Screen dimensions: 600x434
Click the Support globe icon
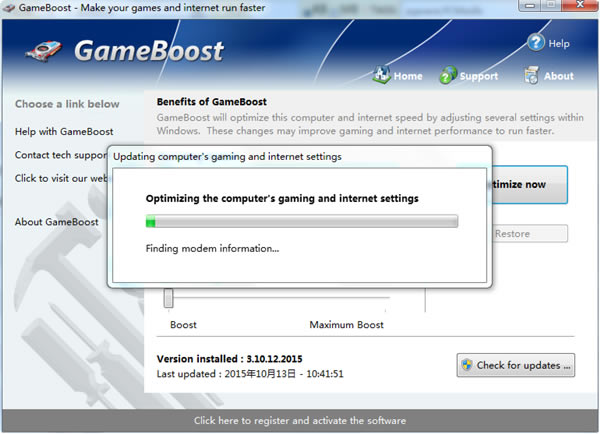pos(448,75)
